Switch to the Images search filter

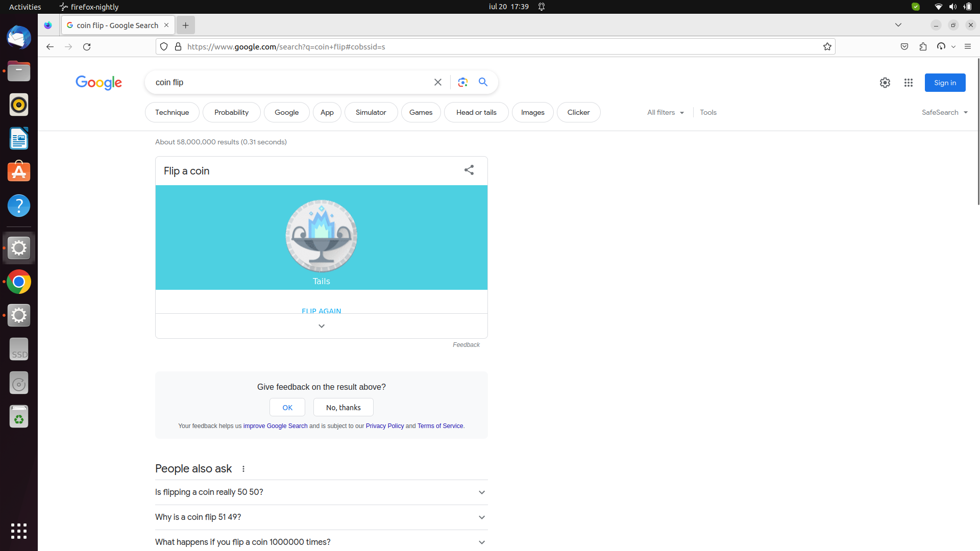point(532,112)
